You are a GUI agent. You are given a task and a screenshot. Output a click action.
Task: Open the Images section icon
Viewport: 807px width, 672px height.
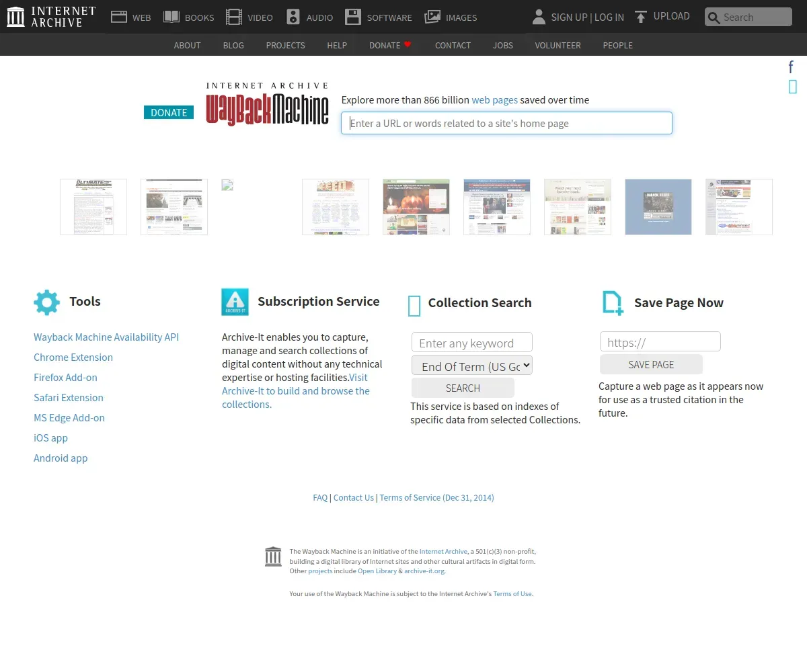432,17
